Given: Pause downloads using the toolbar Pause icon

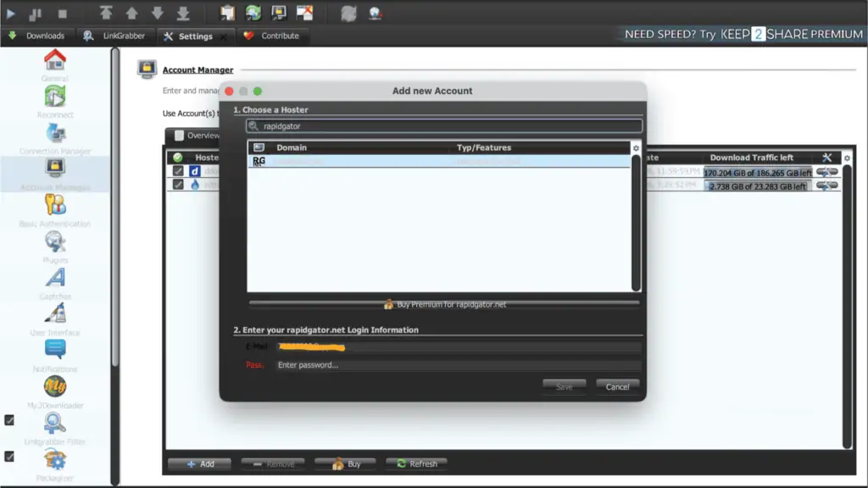Looking at the screenshot, I should click(x=35, y=14).
